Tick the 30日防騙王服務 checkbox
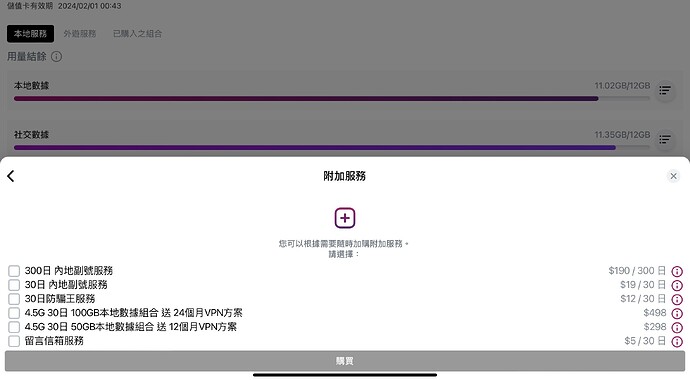The image size is (690, 380). (14, 299)
